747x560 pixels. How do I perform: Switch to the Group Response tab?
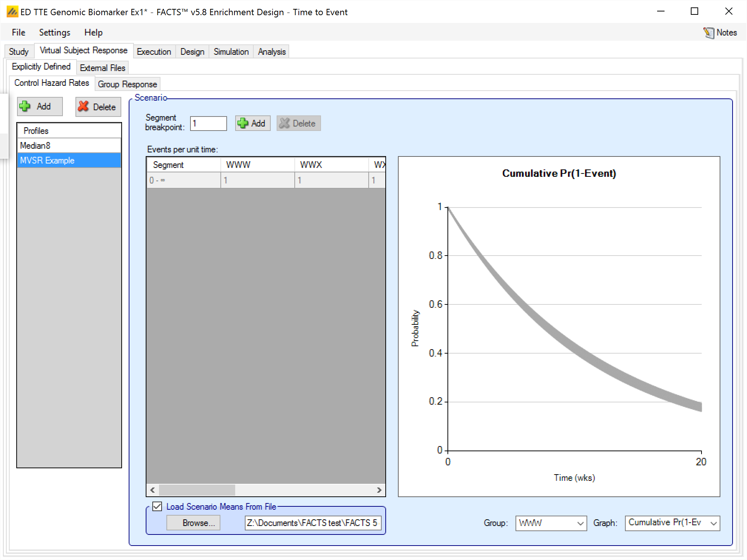[x=127, y=84]
